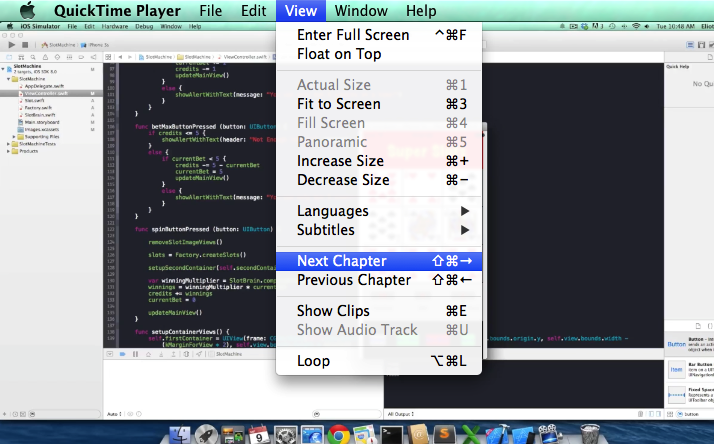Expand the Products folder
714x444 pixels.
tap(9, 151)
